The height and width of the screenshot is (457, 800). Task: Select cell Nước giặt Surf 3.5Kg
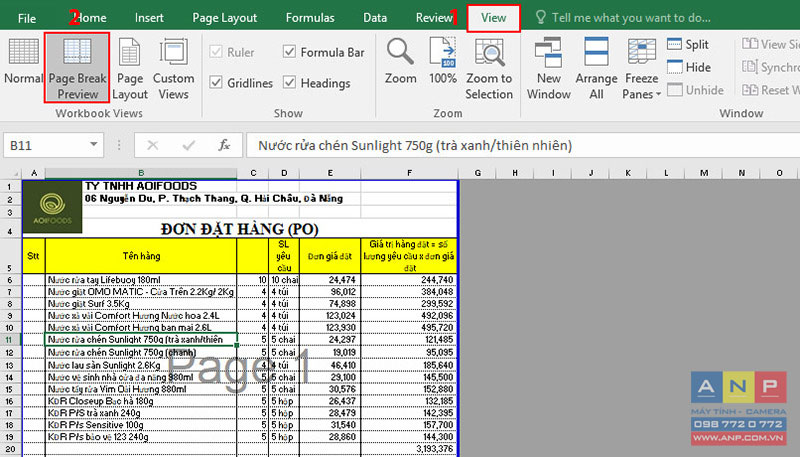(141, 303)
